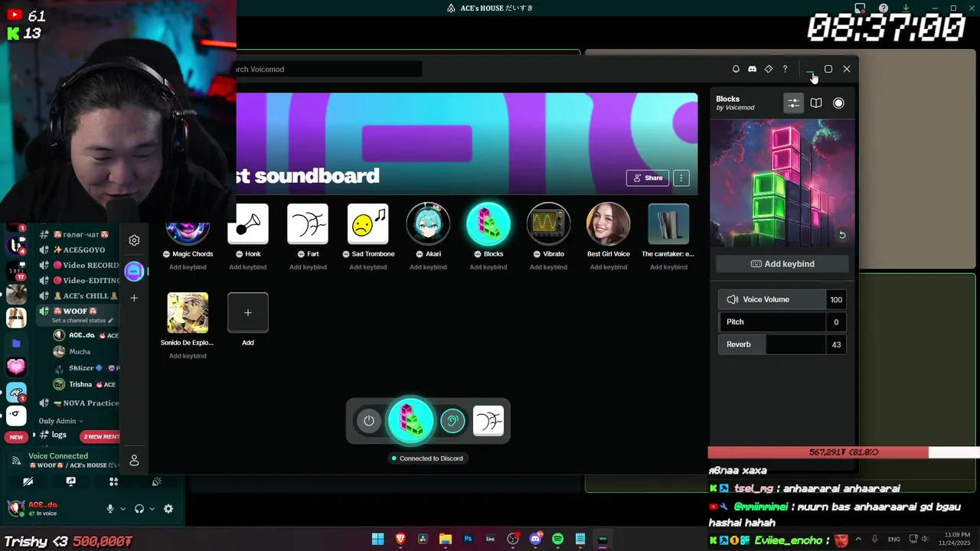Select The caretaker voice tile

(668, 224)
